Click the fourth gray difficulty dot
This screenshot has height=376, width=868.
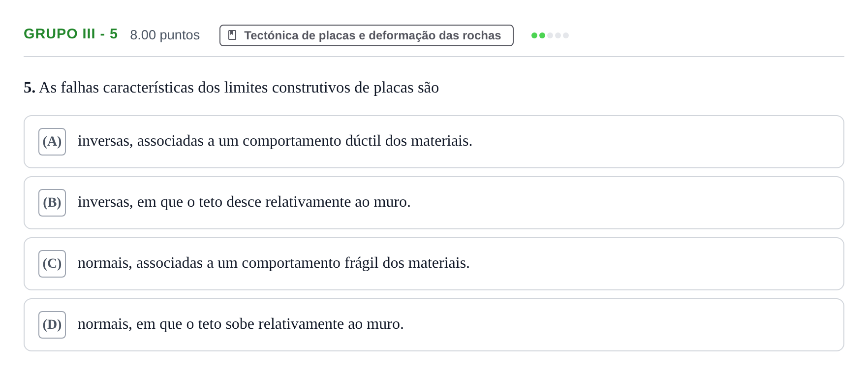(x=558, y=35)
